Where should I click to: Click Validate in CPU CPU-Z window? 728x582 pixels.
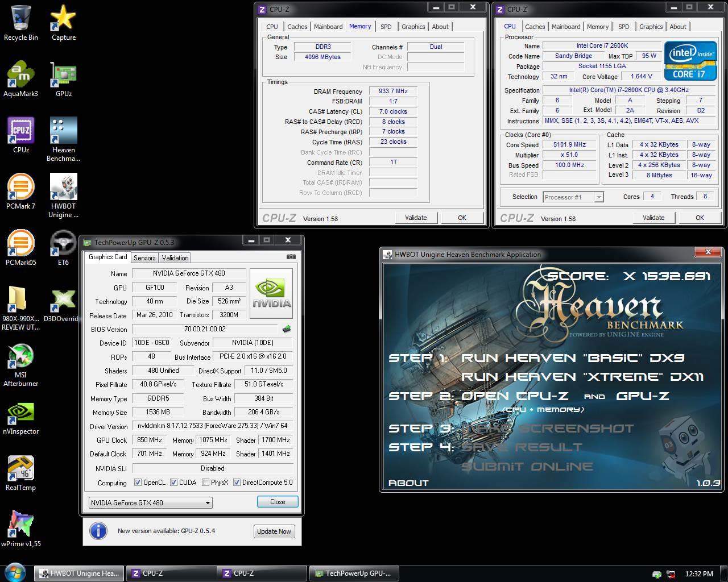pyautogui.click(x=653, y=218)
